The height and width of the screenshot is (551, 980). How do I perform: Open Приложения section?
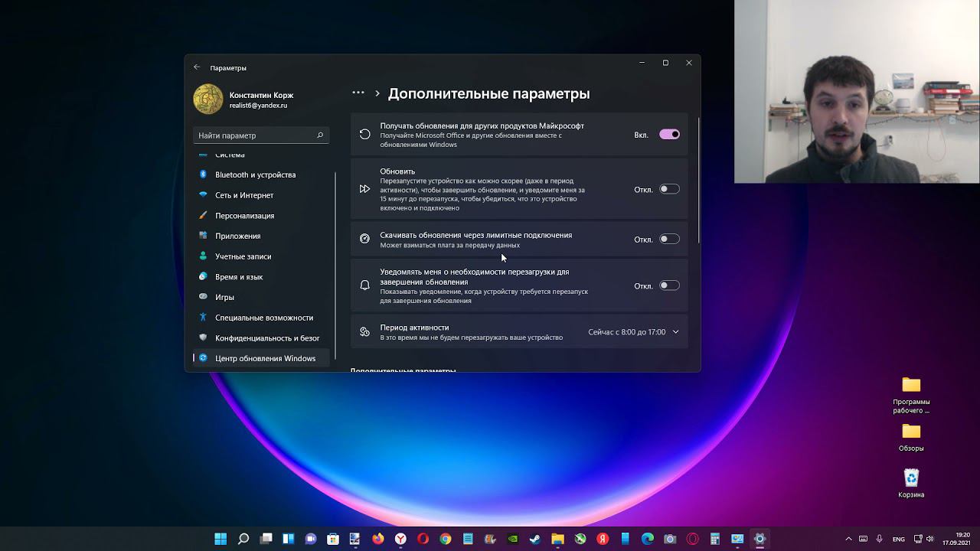tap(261, 236)
